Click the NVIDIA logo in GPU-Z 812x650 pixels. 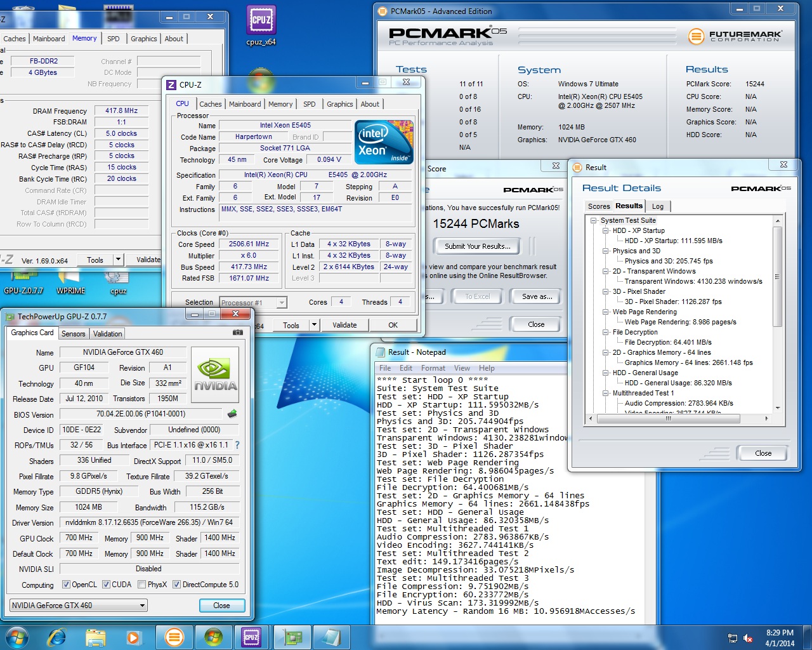point(215,375)
